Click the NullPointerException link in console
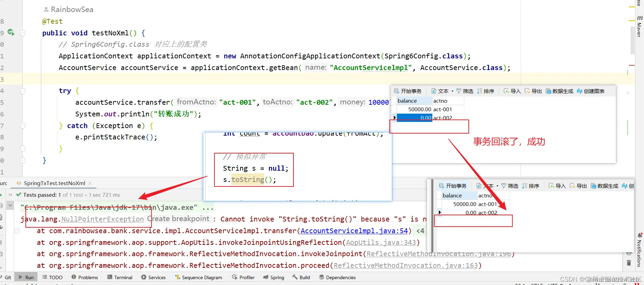This screenshot has width=644, height=285. coord(102,219)
